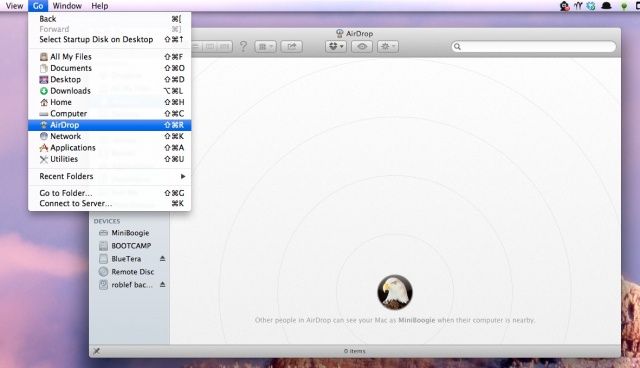Click the question mark toolbar icon

click(x=243, y=46)
